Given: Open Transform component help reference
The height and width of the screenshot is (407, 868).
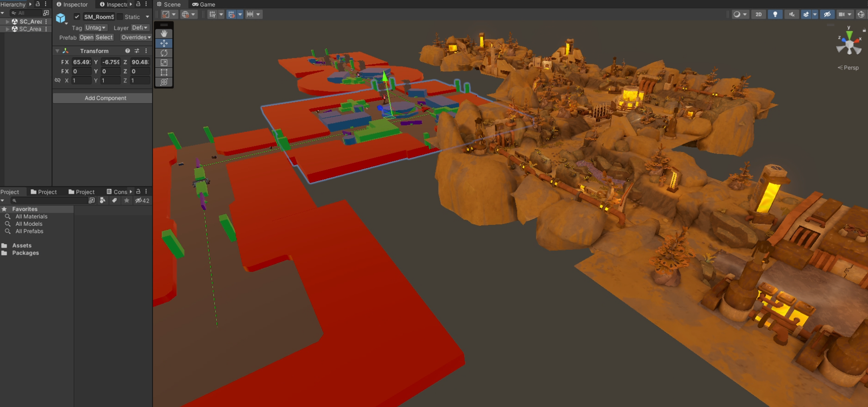Looking at the screenshot, I should [127, 51].
